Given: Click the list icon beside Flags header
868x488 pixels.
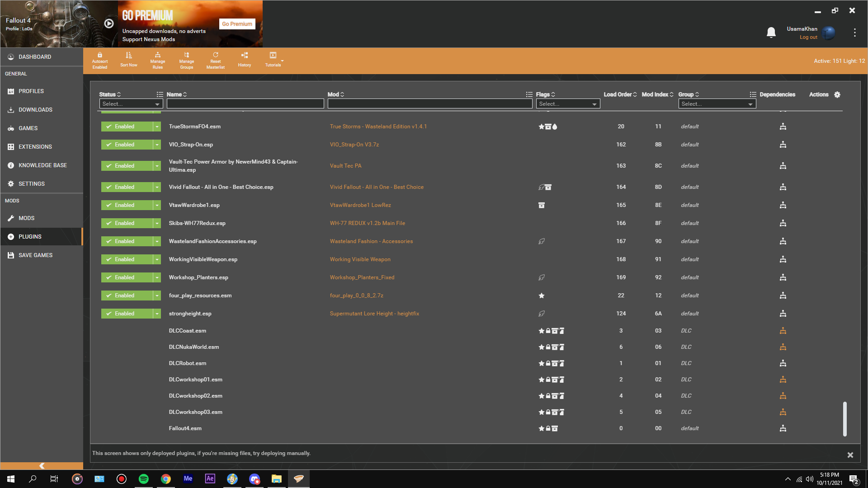Looking at the screenshot, I should pyautogui.click(x=529, y=94).
